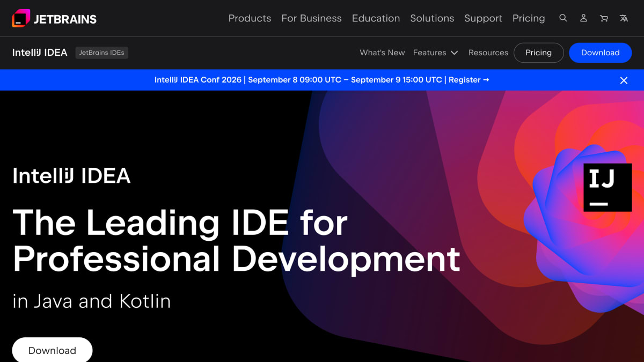
Task: Click the IntelliJ IDEA title in the subheader
Action: tap(40, 53)
